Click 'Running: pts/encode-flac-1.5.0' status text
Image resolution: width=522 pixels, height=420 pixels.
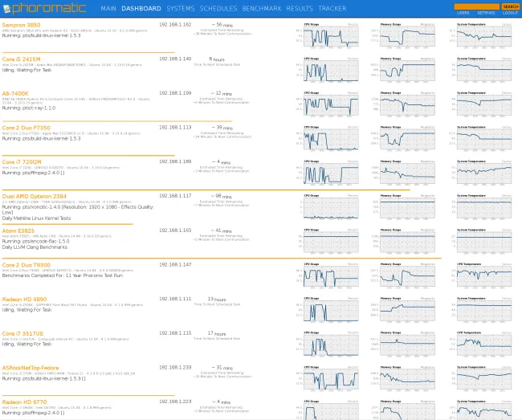coord(35,241)
